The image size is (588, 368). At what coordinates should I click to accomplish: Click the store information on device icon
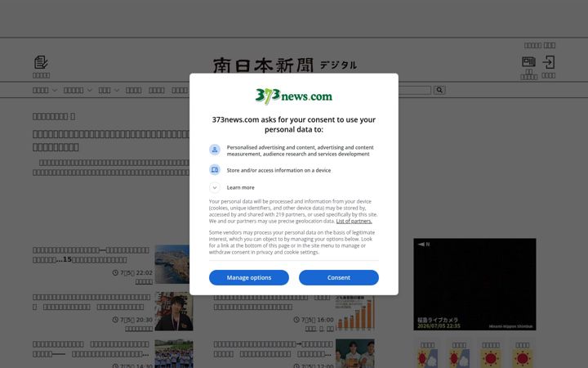[215, 170]
